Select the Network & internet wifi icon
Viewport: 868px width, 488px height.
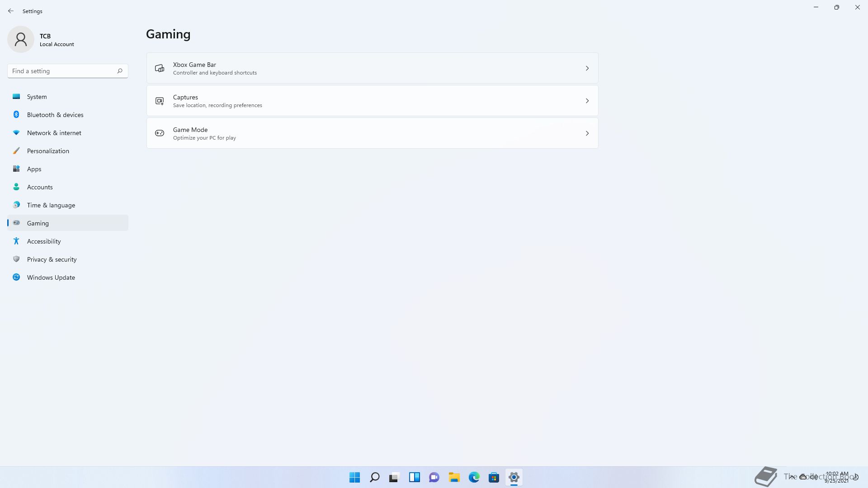point(16,133)
